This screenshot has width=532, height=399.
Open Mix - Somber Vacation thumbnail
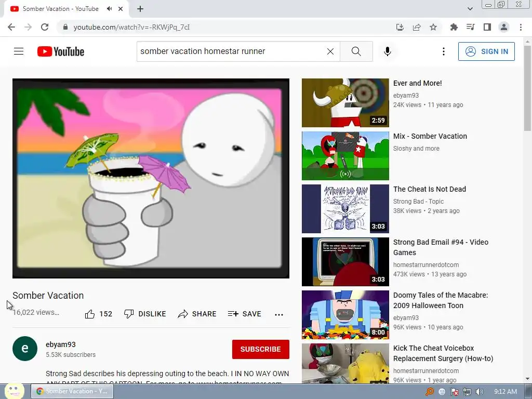tap(345, 156)
